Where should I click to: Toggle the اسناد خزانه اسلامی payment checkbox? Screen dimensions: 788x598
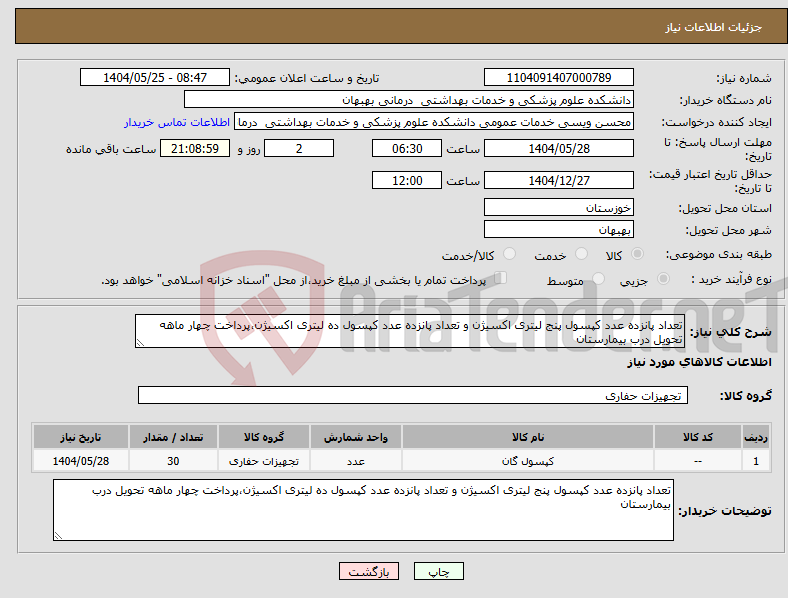pyautogui.click(x=501, y=278)
